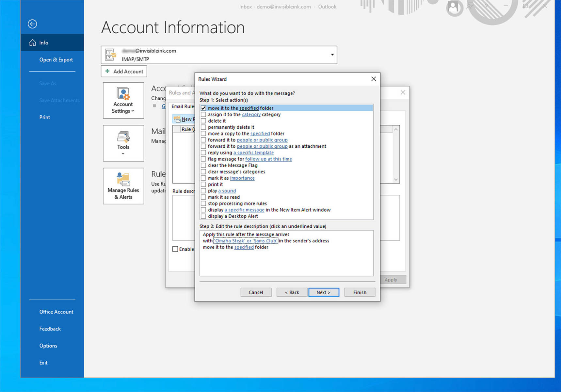Viewport: 561px width, 392px height.
Task: Check 'permanently delete it' action
Action: 203,127
